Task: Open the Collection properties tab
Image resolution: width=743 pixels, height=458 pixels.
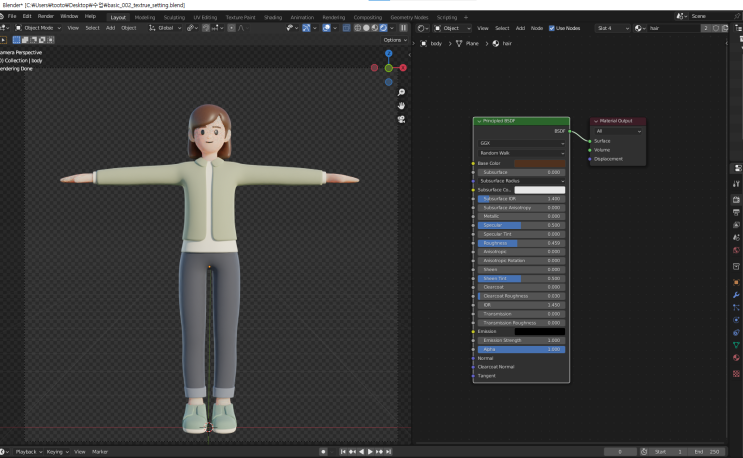Action: tap(736, 266)
